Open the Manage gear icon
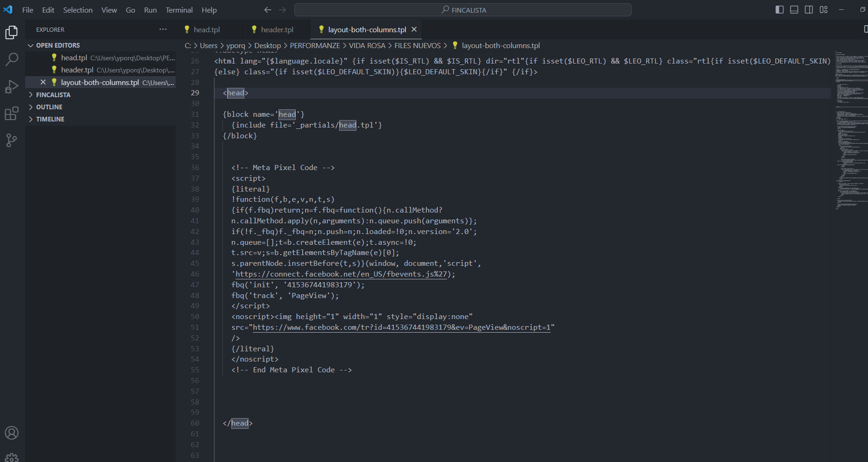Viewport: 868px width, 462px height. [12, 457]
